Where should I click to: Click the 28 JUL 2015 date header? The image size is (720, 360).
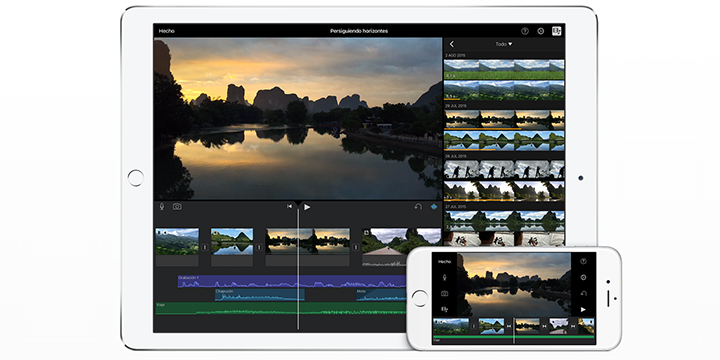(x=455, y=156)
